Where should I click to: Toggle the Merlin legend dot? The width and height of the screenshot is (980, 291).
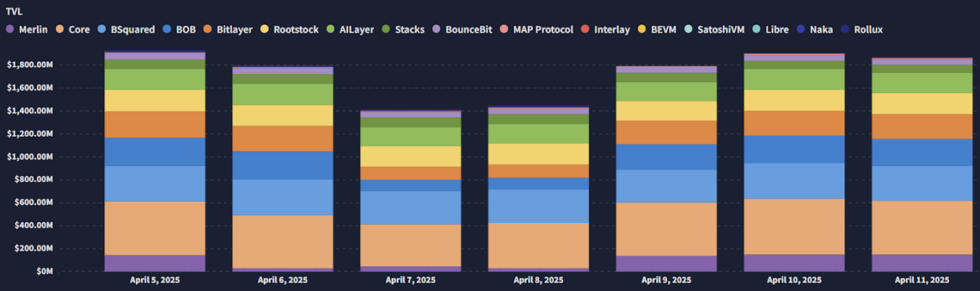click(x=10, y=30)
